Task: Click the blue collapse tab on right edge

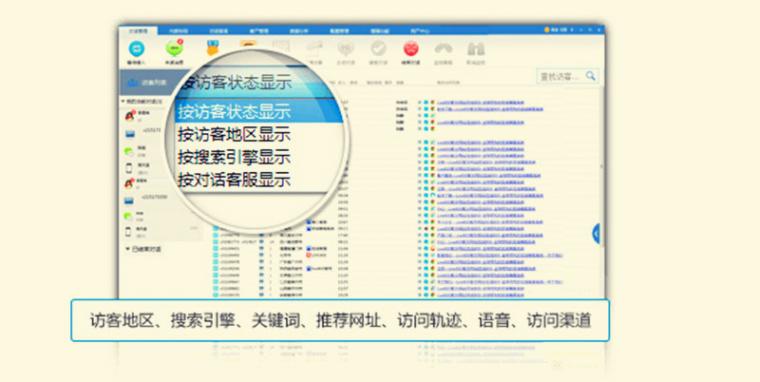Action: coord(596,234)
